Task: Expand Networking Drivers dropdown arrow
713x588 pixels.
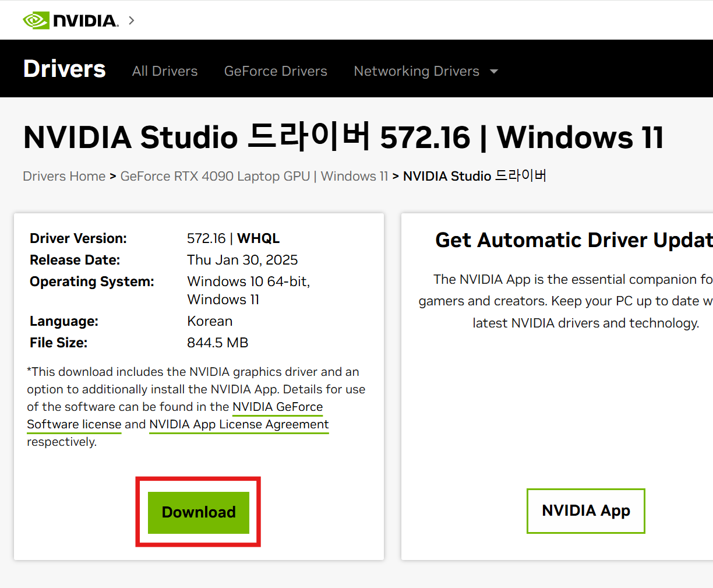Action: tap(494, 72)
